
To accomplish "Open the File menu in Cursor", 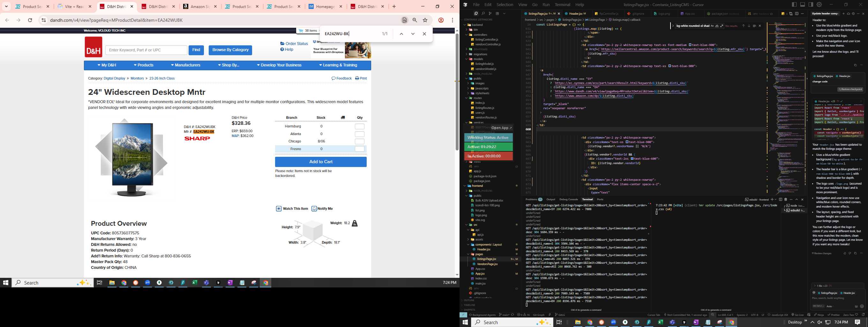I will pos(476,5).
